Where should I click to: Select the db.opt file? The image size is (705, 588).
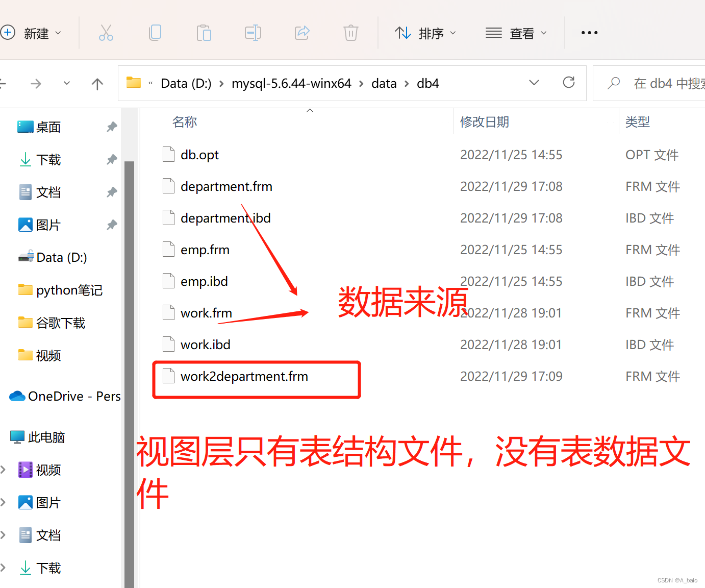coord(199,155)
